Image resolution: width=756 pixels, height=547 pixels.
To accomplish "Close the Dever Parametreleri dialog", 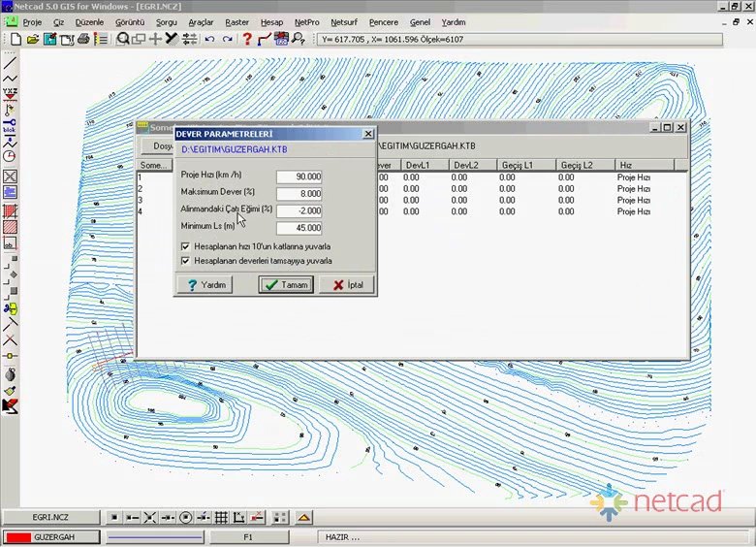I will click(368, 134).
